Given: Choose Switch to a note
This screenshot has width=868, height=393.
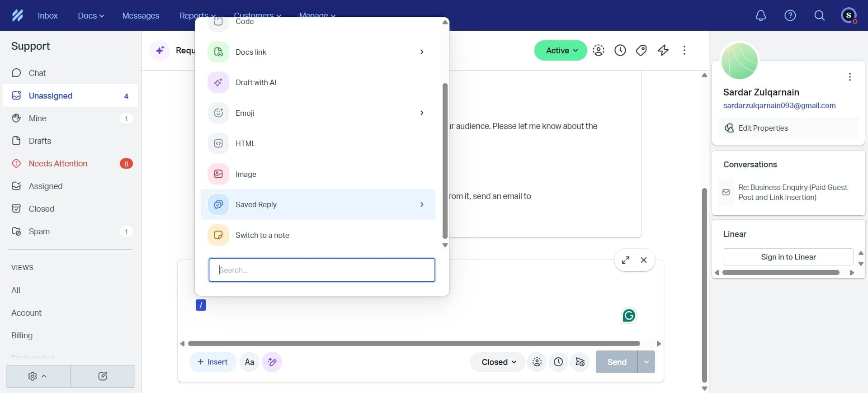Looking at the screenshot, I should (318, 235).
